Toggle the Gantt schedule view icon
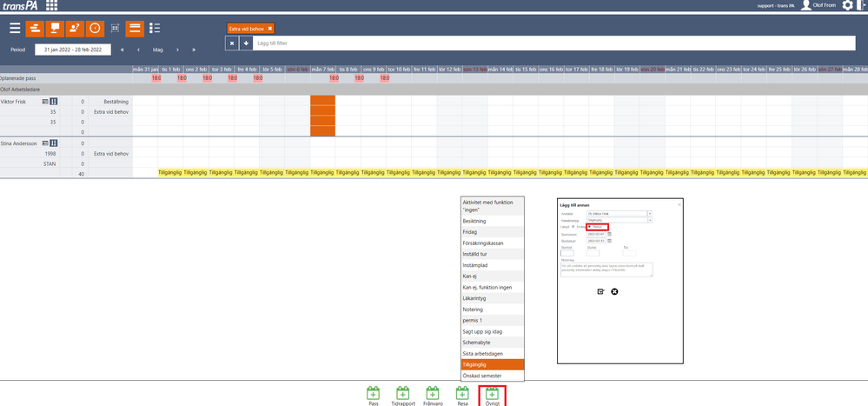Image resolution: width=868 pixels, height=406 pixels. click(x=35, y=28)
